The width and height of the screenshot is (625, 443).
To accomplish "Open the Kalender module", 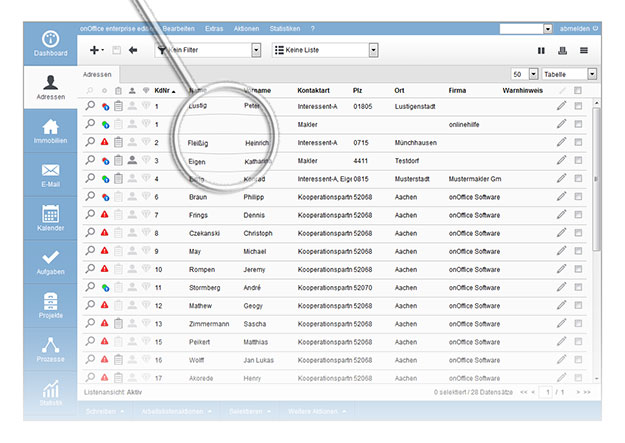I will coord(50,218).
